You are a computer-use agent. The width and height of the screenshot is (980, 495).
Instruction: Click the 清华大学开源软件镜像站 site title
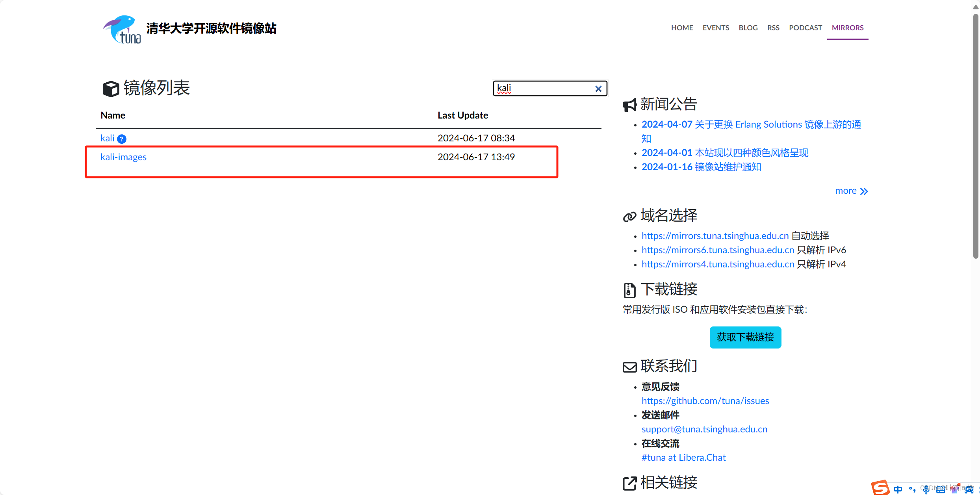[x=211, y=28]
